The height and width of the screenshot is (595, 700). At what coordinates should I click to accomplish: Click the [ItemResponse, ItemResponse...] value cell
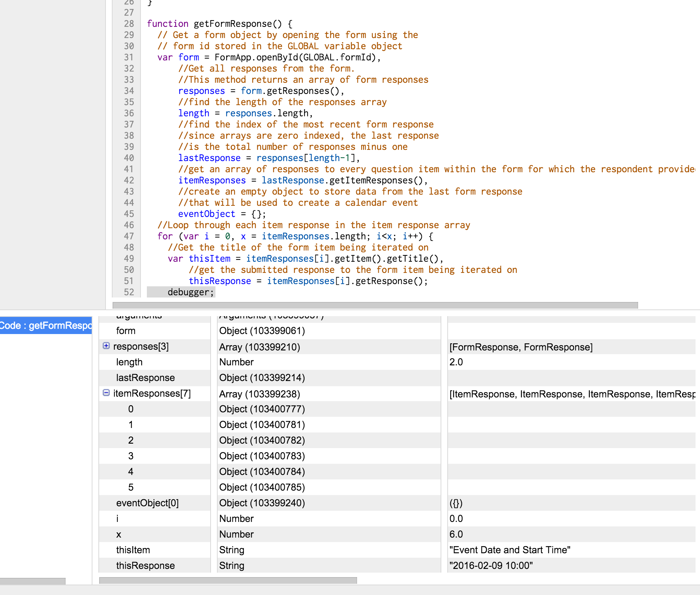572,394
